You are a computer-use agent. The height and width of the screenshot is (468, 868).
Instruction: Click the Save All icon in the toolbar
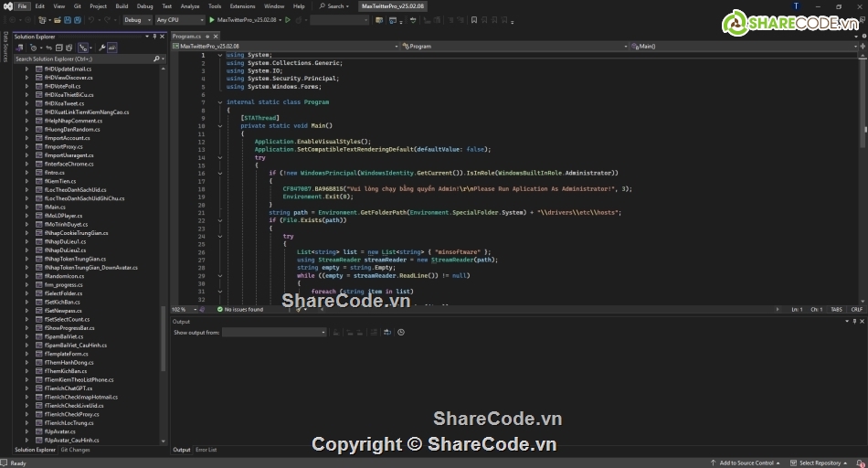(78, 20)
